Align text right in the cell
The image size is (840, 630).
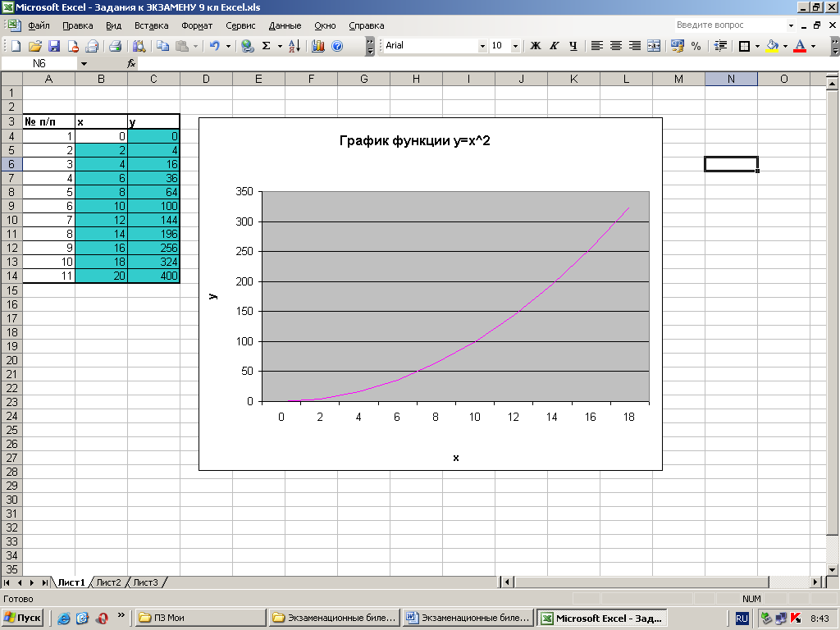635,46
